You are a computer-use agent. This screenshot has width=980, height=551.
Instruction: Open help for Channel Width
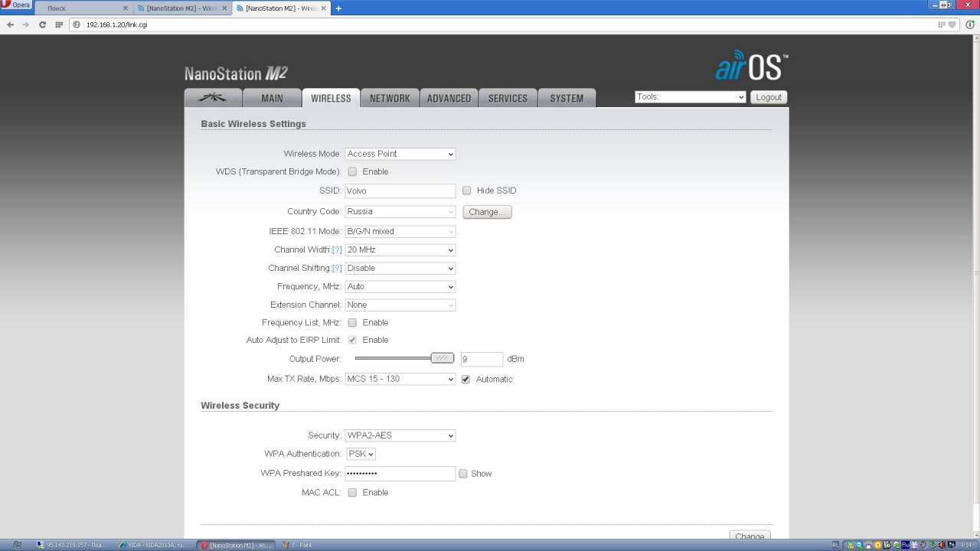pyautogui.click(x=337, y=250)
